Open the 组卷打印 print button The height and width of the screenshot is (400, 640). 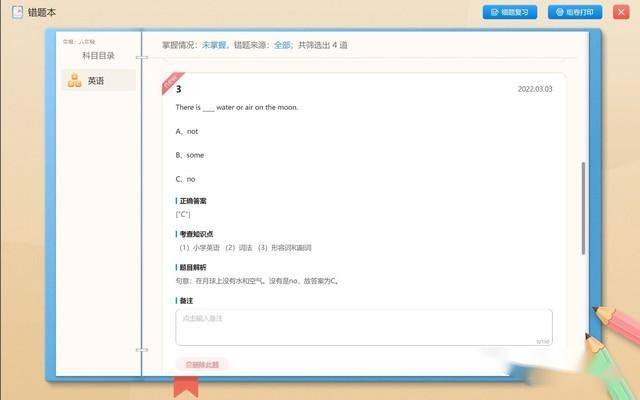[x=575, y=12]
